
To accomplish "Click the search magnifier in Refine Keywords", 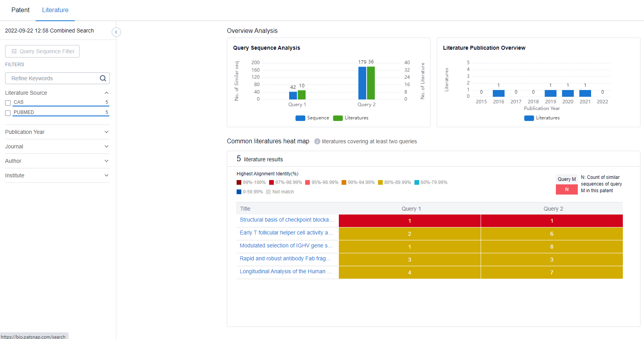I will tap(103, 78).
